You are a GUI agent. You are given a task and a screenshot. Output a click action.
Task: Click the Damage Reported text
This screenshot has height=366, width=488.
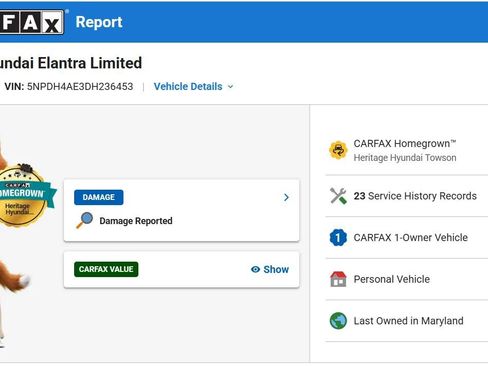pyautogui.click(x=136, y=221)
